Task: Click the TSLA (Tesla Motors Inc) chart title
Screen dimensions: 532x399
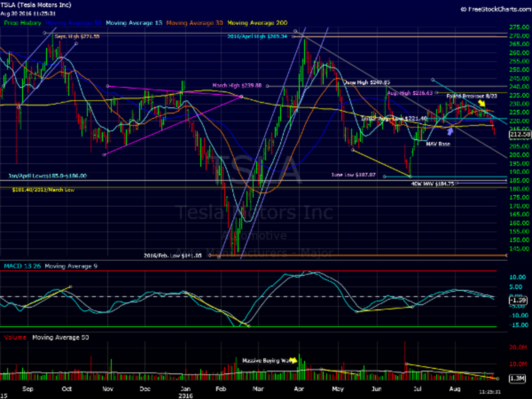Action: click(35, 5)
